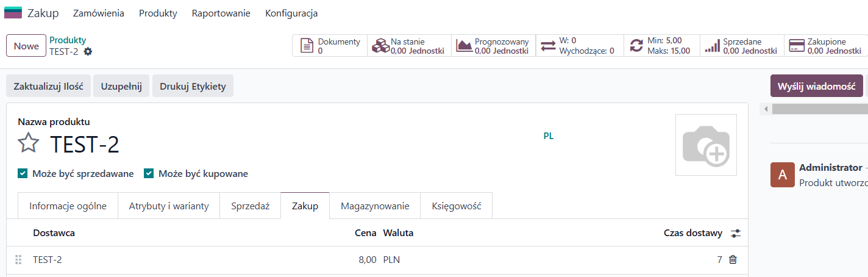Delete the TEST-2 supplier row with the trash icon

coord(733,260)
